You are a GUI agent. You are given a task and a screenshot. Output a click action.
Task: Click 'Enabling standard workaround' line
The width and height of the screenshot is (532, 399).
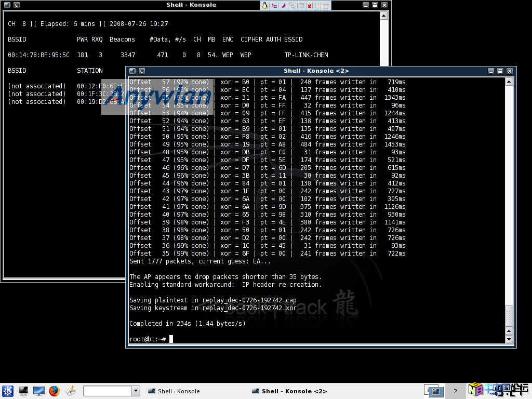[x=225, y=285]
